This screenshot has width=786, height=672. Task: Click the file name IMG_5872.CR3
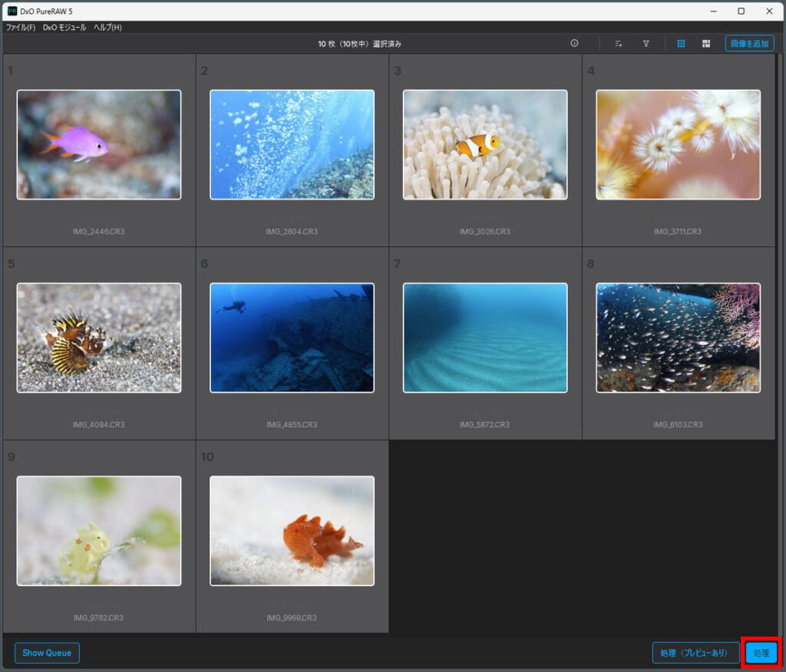coord(485,424)
